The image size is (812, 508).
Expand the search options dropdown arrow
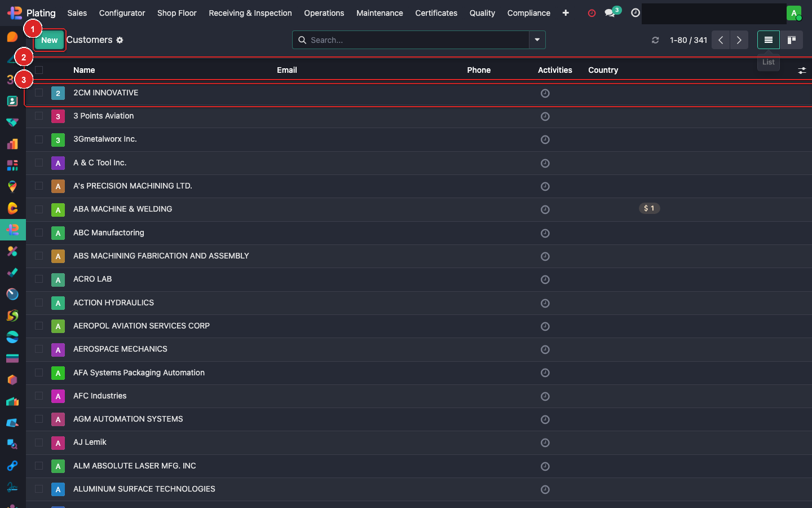(537, 40)
